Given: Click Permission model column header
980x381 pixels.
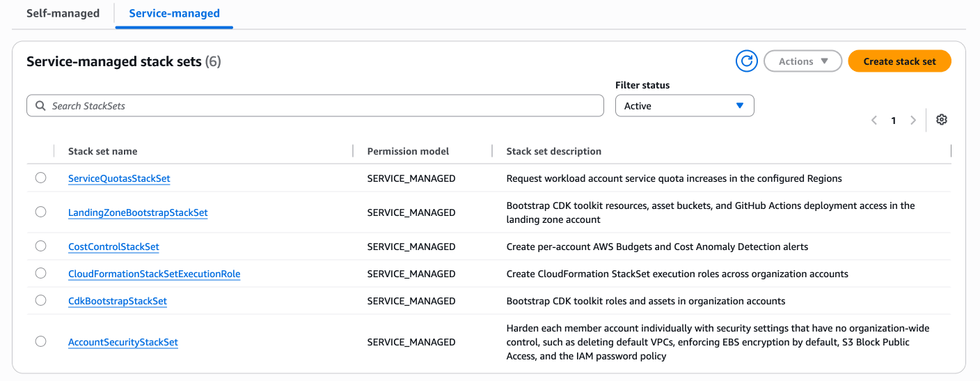Looking at the screenshot, I should pyautogui.click(x=409, y=151).
